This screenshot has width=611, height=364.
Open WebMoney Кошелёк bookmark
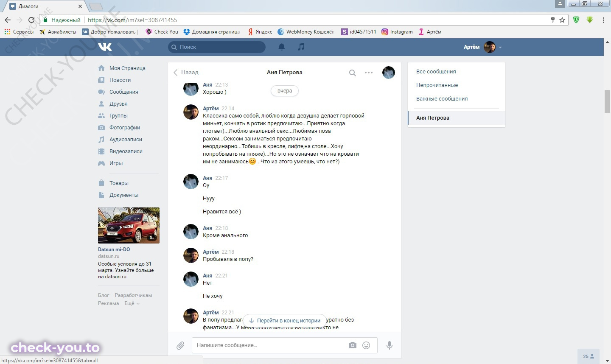[305, 31]
